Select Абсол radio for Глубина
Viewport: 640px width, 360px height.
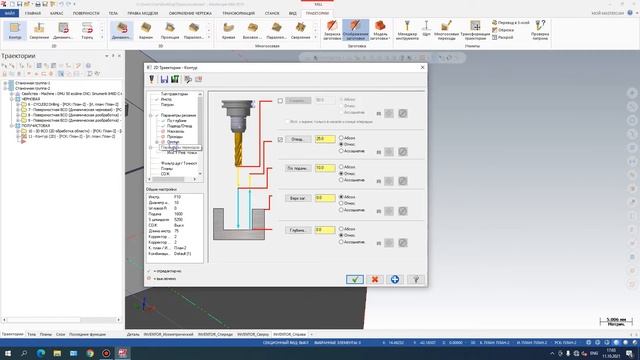tap(341, 229)
